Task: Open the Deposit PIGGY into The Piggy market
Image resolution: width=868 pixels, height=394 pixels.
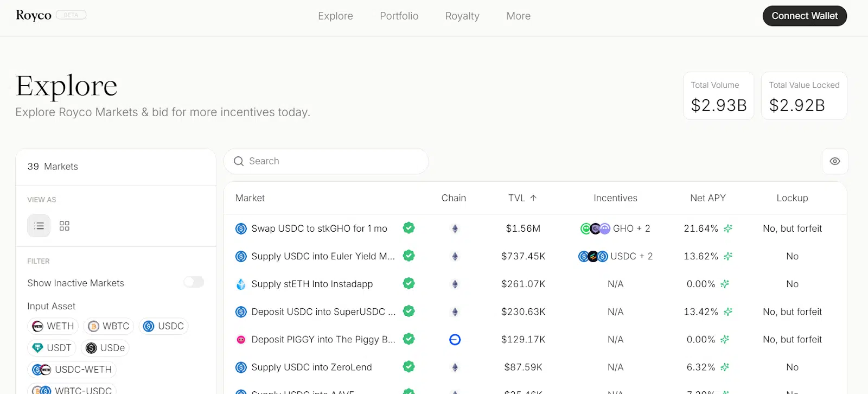Action: (x=323, y=339)
